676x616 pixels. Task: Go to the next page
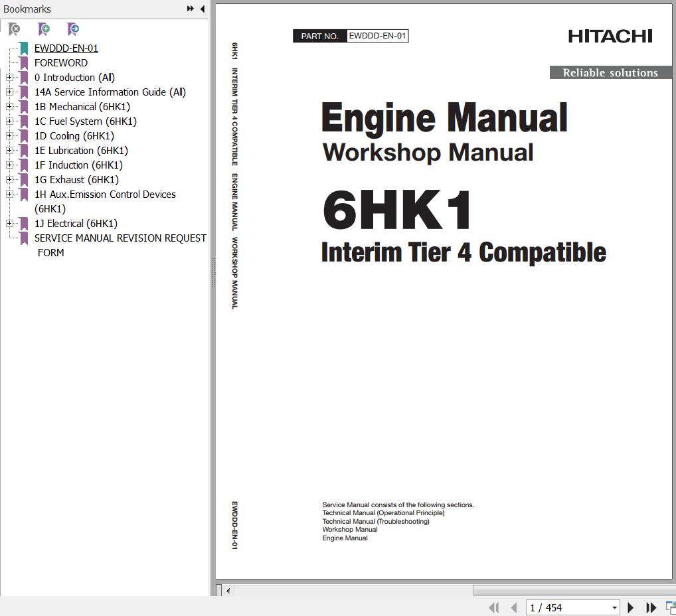click(630, 608)
